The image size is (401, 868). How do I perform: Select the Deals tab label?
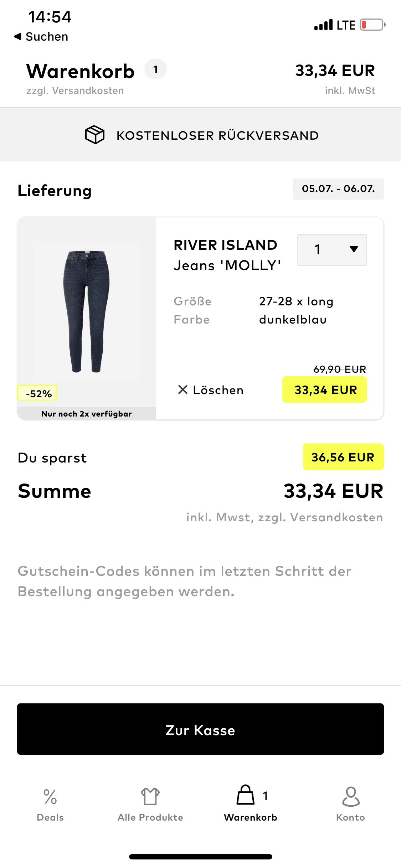50,817
